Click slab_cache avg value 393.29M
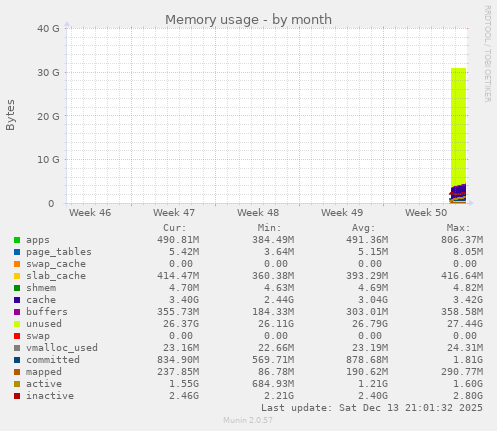Viewport: 497px width, 431px height. (367, 276)
